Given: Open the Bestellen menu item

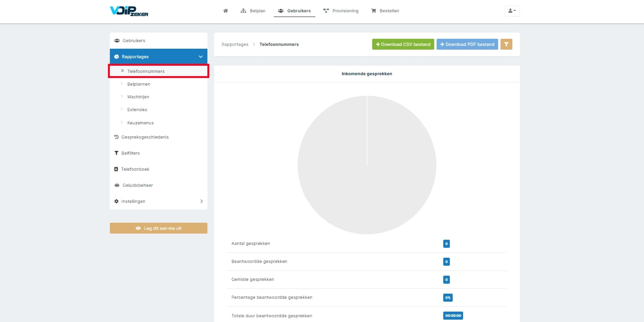Looking at the screenshot, I should pyautogui.click(x=385, y=10).
